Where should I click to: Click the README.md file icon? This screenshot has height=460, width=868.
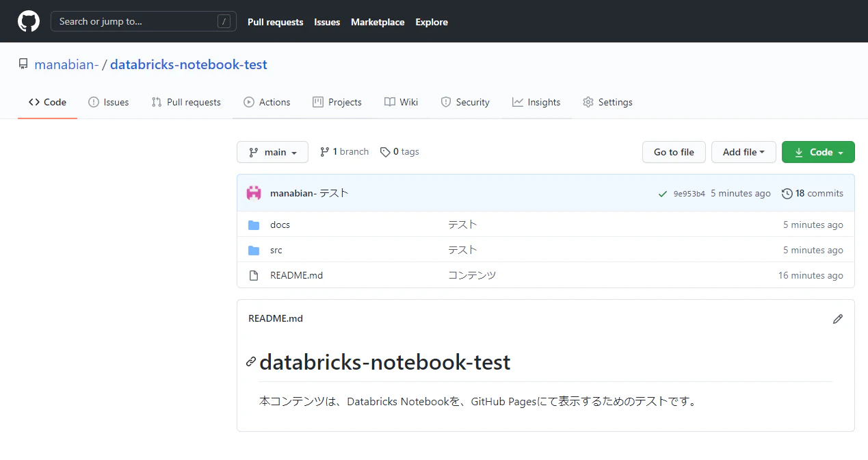pyautogui.click(x=254, y=276)
